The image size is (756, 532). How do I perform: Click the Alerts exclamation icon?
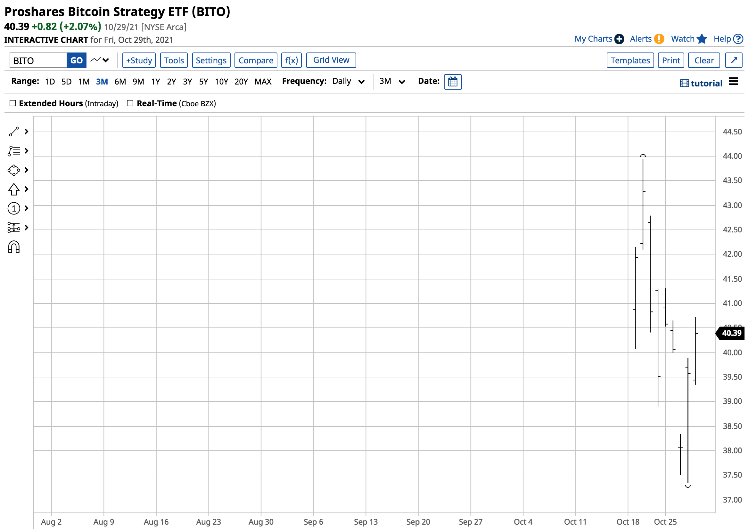pyautogui.click(x=659, y=39)
